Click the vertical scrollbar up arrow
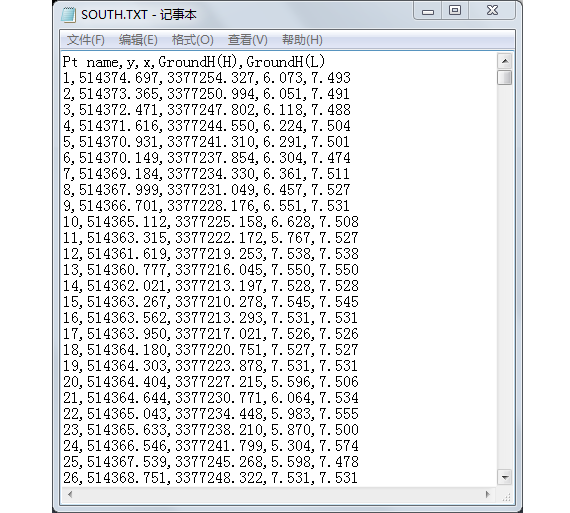 [505, 61]
